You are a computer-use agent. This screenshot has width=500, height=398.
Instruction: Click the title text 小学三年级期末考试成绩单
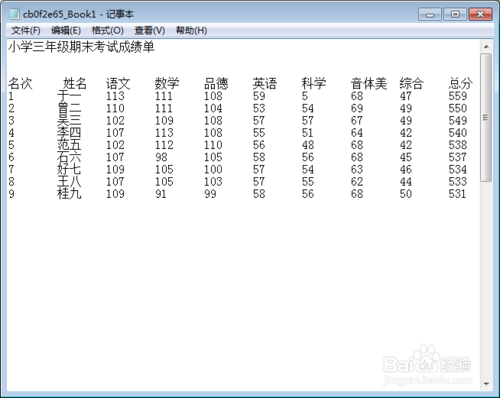pyautogui.click(x=81, y=47)
